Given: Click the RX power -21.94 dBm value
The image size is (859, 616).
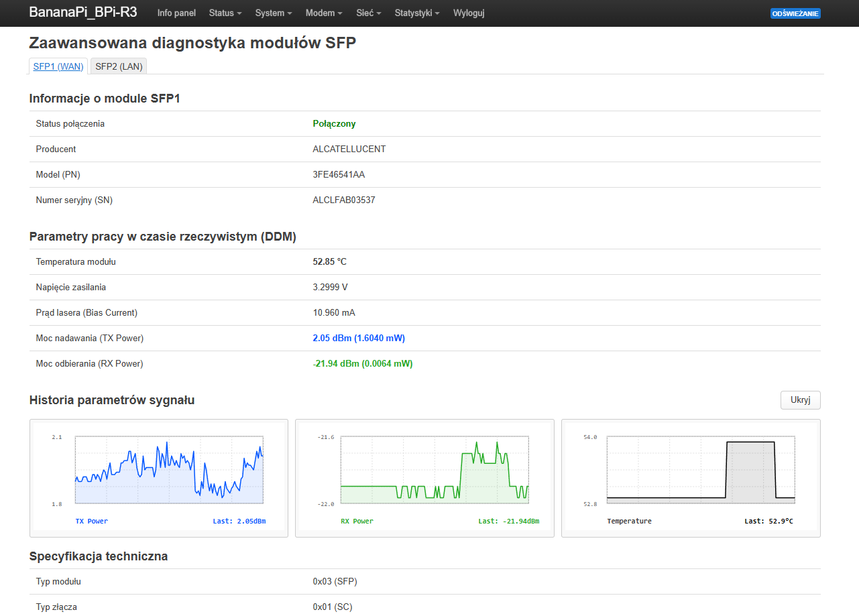Looking at the screenshot, I should click(363, 364).
